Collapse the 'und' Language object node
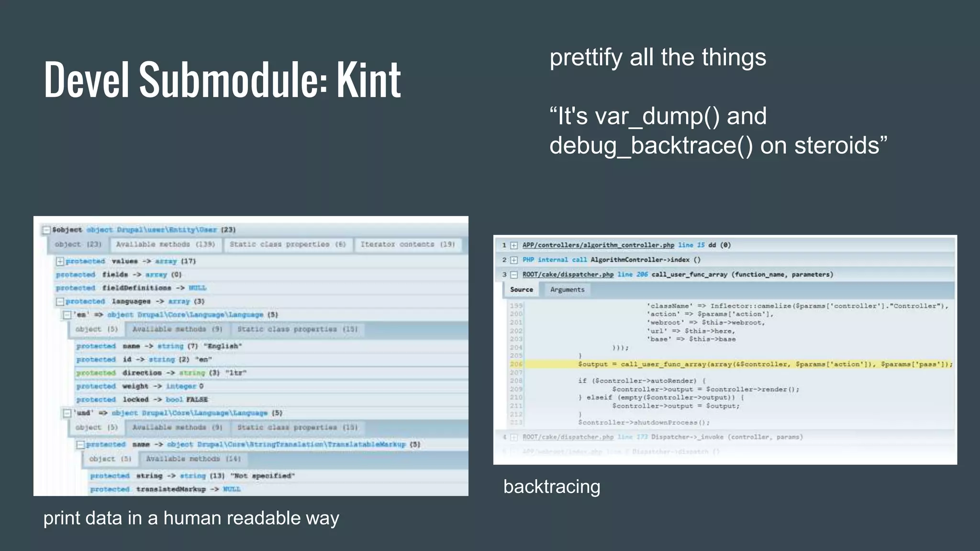980x551 pixels. pyautogui.click(x=67, y=413)
